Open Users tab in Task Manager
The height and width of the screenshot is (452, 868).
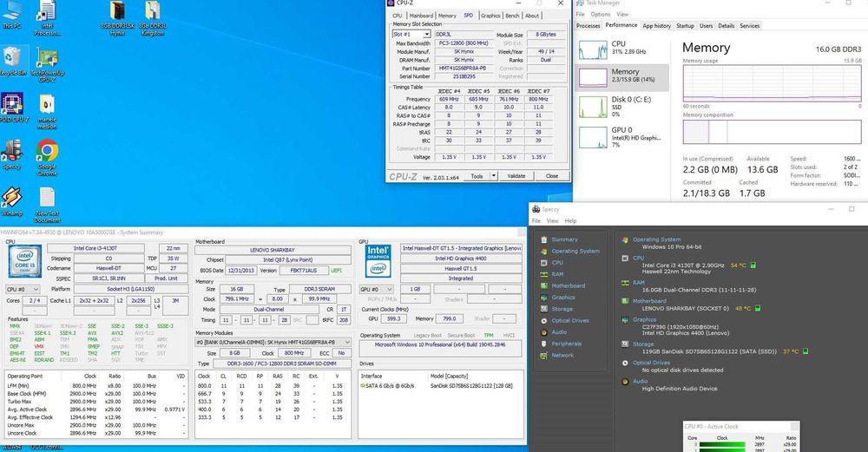[706, 26]
